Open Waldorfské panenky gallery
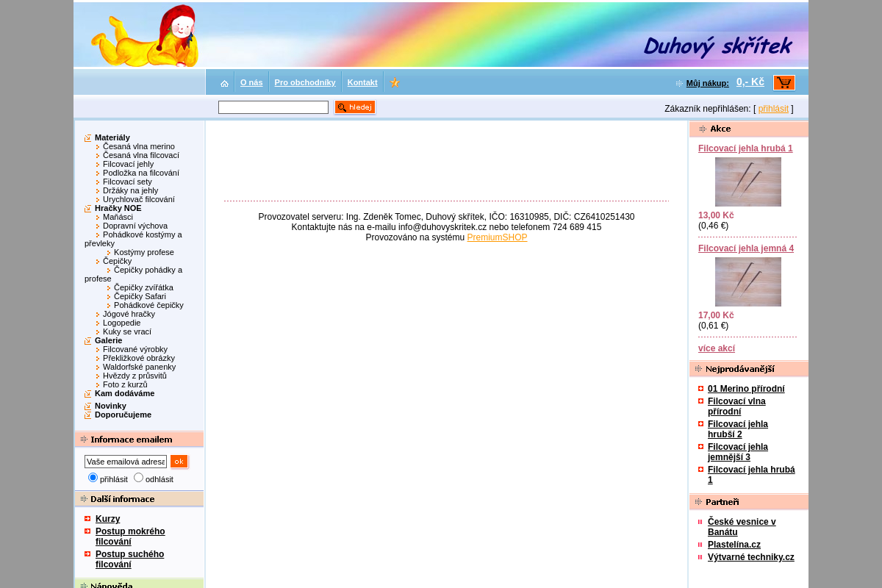Image resolution: width=882 pixels, height=588 pixels. pyautogui.click(x=139, y=367)
